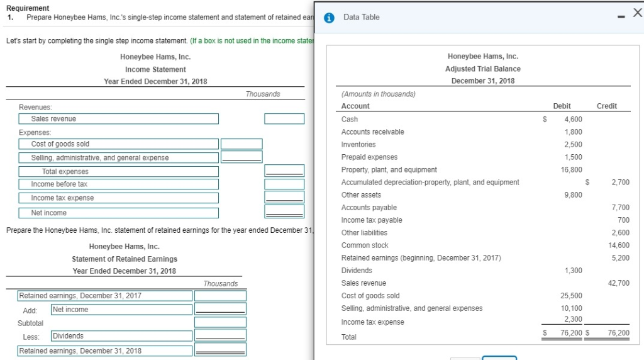
Task: Select the Add: Net income label field
Action: click(x=121, y=310)
